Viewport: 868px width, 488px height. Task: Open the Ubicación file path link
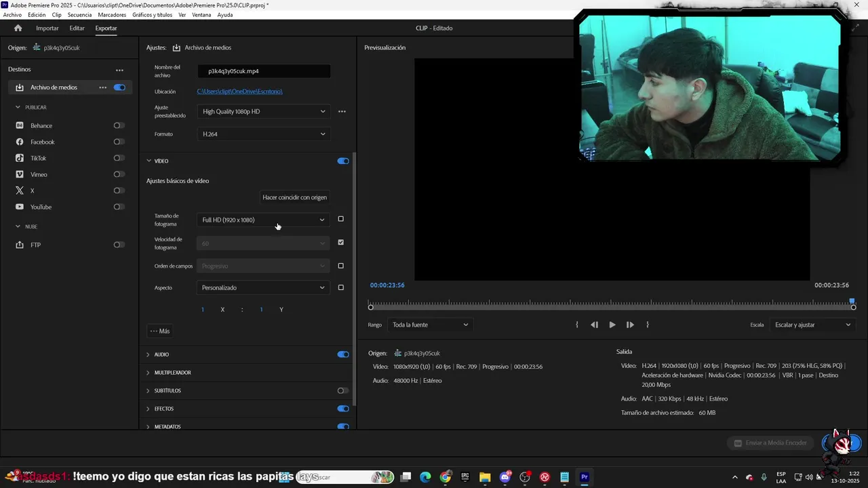pos(239,91)
